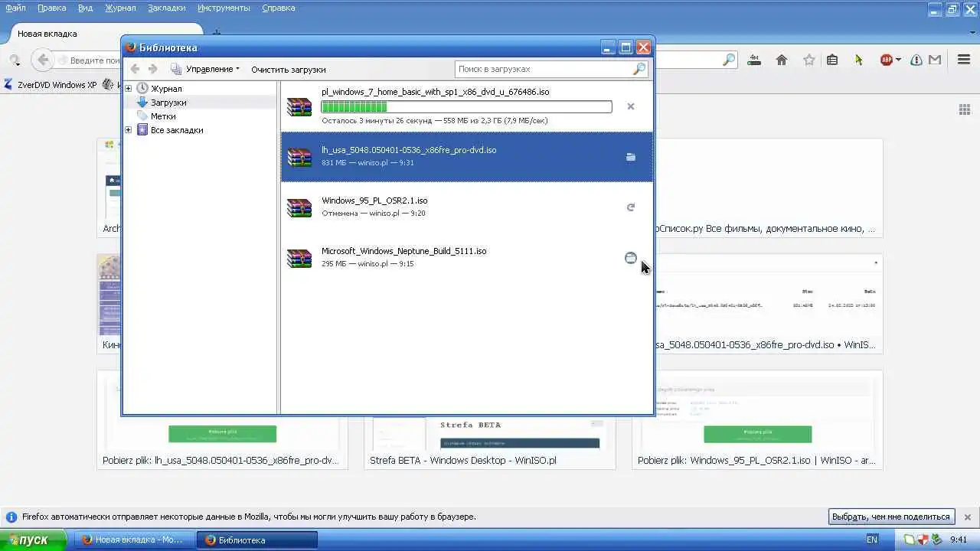Click the Windows_95_PL_OSR2.1 archive icon
Screen dimensions: 980x551
tap(299, 207)
